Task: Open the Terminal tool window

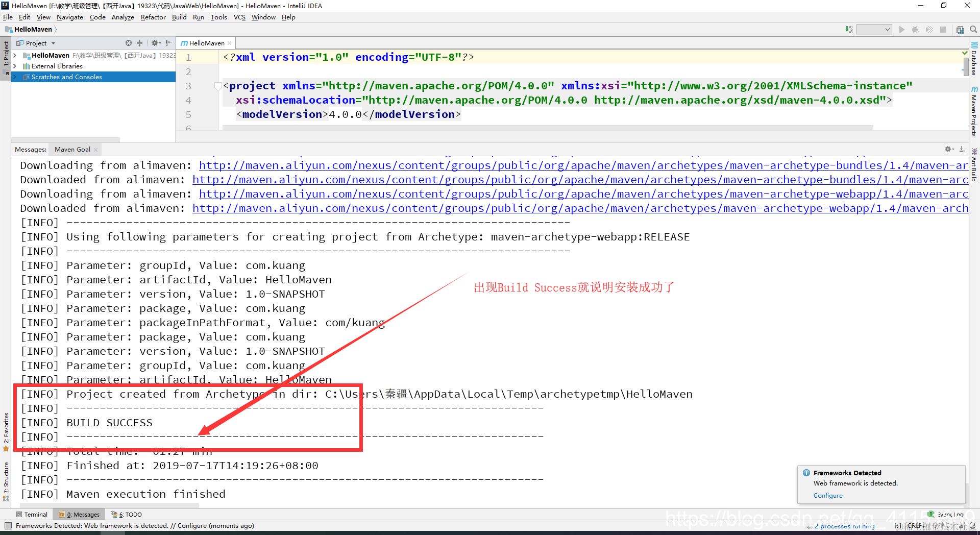Action: coord(32,515)
